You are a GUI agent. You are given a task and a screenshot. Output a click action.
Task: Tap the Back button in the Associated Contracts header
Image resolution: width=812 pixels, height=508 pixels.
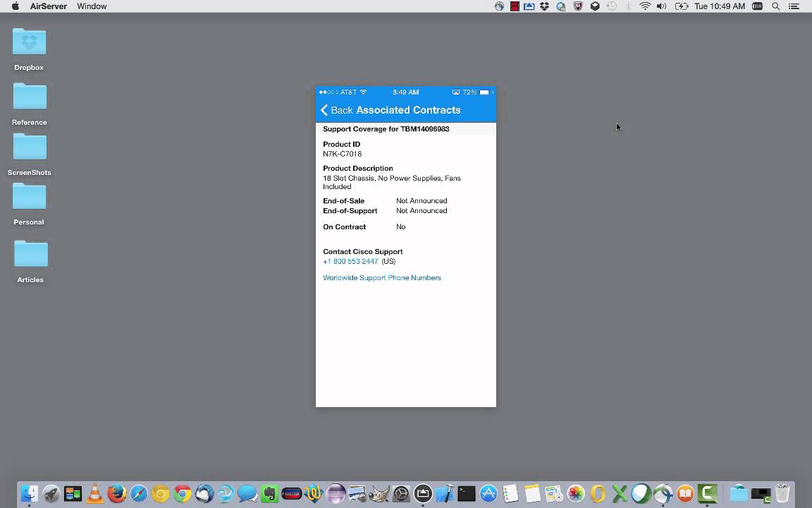tap(337, 110)
